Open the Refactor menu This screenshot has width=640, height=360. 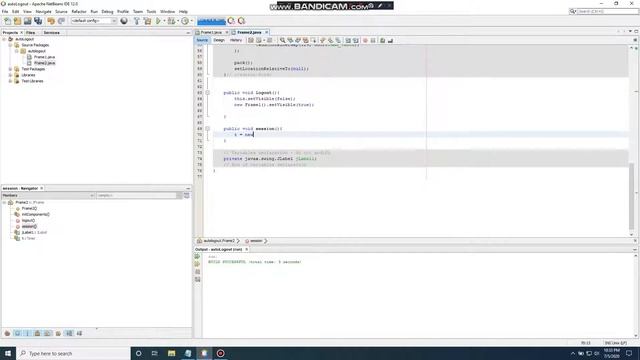pos(79,11)
